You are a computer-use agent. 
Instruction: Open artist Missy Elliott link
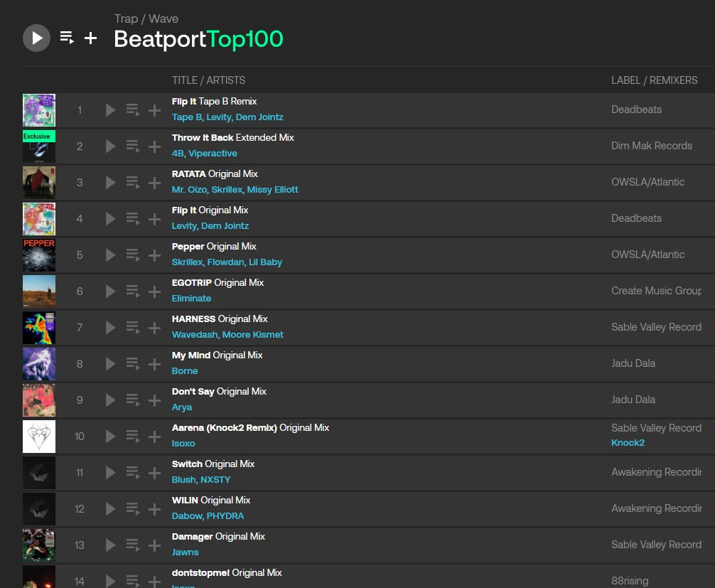(x=273, y=190)
